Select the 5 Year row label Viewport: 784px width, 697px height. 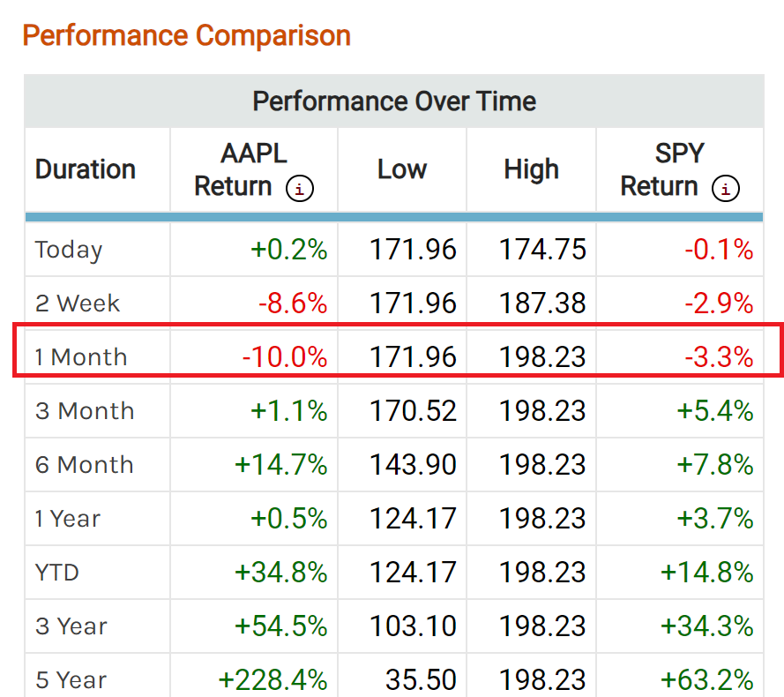coord(71,680)
